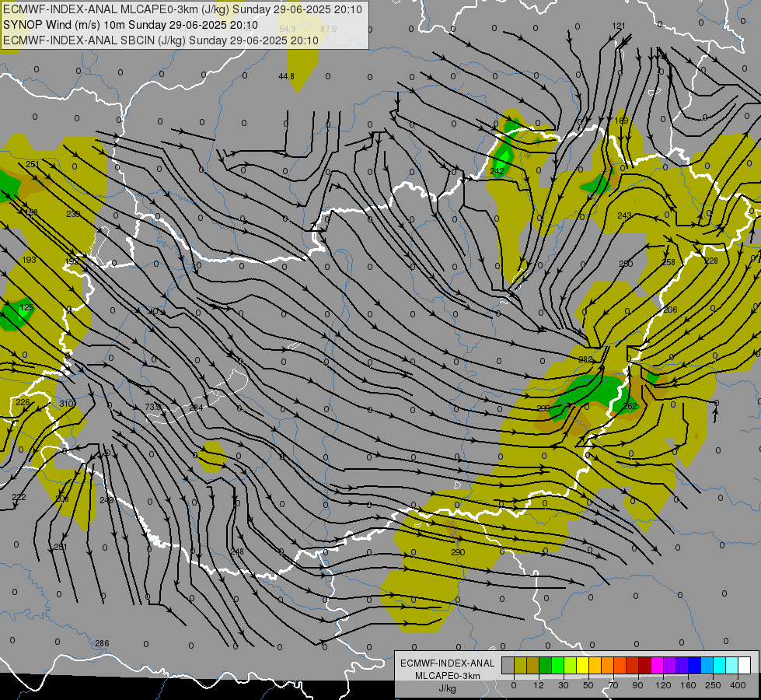Click the 282 value on the map
Viewport: 761px width, 700px height.
coord(586,359)
